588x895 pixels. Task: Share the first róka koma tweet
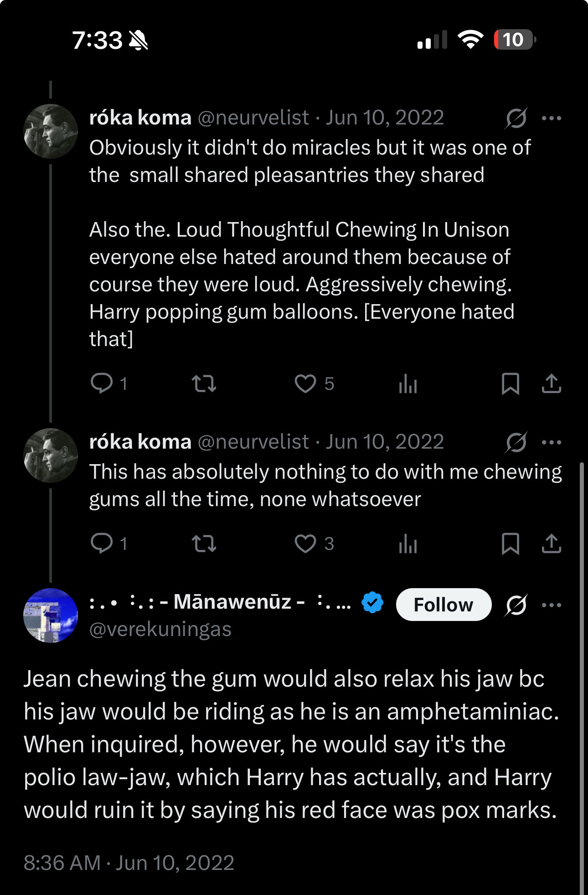(x=551, y=383)
